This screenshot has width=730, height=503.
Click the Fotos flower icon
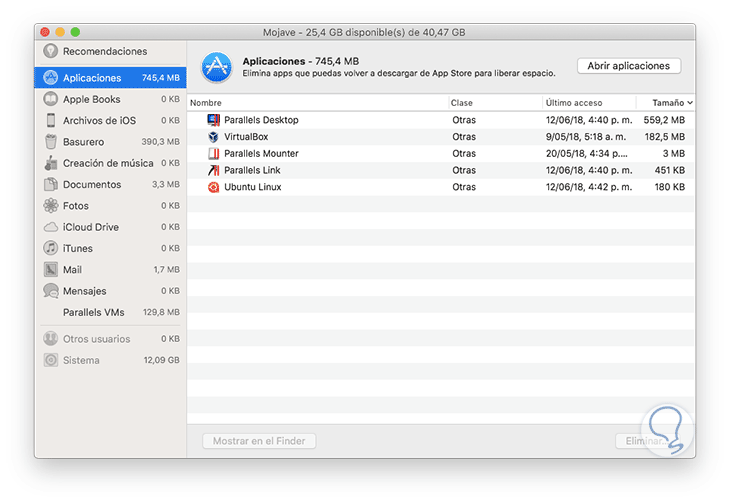(x=50, y=206)
